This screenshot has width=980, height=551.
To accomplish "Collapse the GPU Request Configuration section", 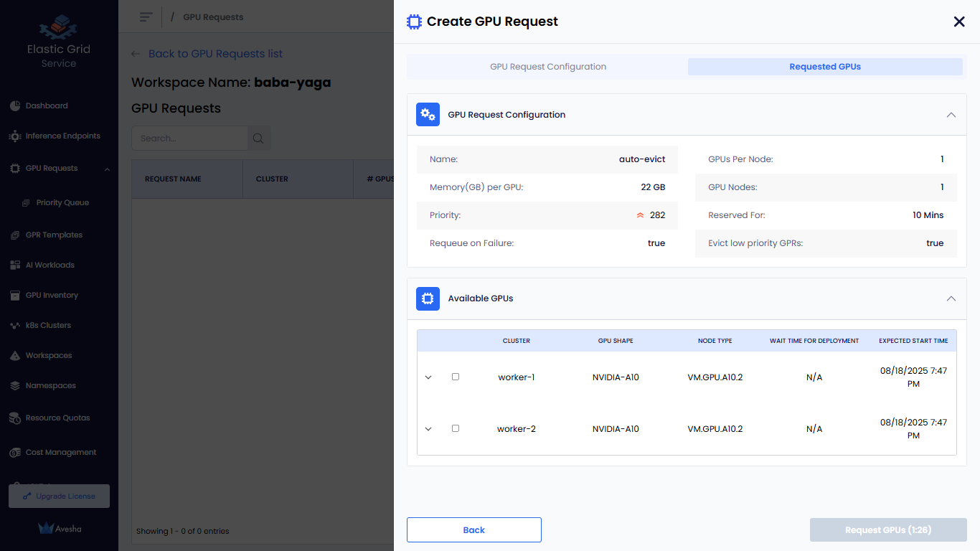I will (x=951, y=115).
